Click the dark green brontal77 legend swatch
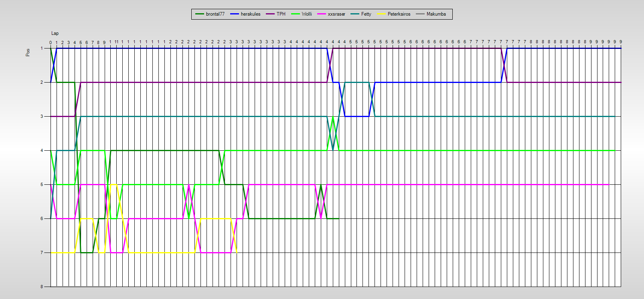 pos(200,14)
